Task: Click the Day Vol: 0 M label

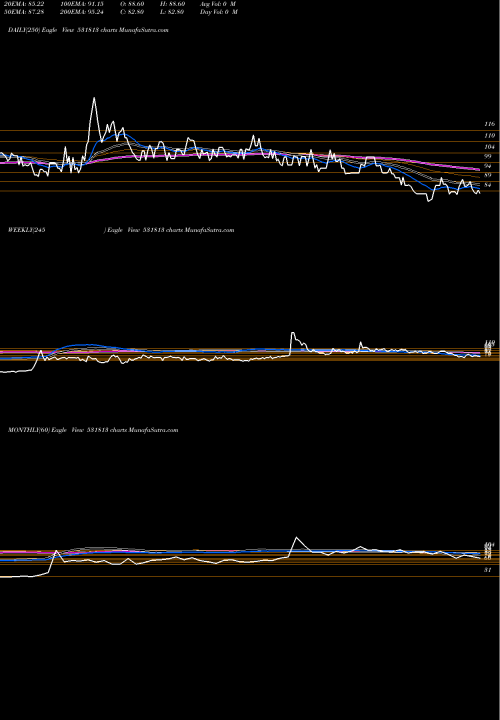Action: 219,12
